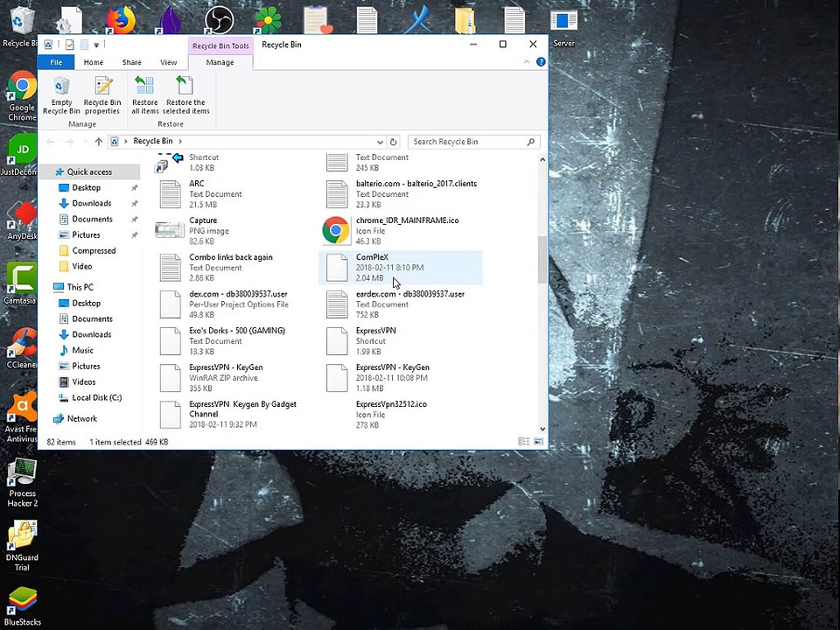Open Pictures under Quick access

point(86,234)
